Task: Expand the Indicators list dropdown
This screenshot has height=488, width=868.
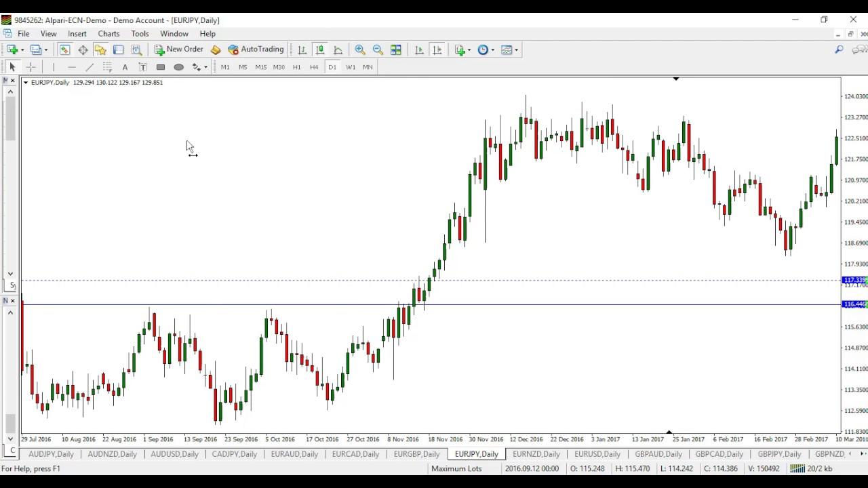Action: click(x=462, y=49)
